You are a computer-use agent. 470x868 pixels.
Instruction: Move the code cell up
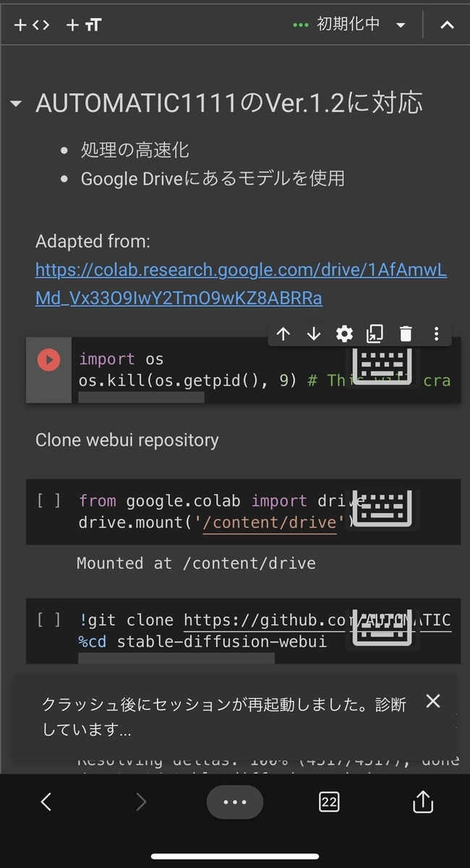pos(283,333)
